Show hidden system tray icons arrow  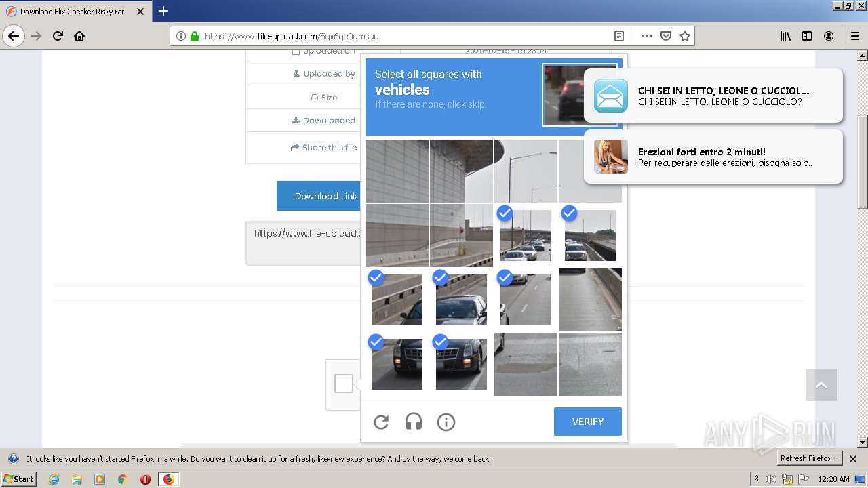pyautogui.click(x=756, y=479)
